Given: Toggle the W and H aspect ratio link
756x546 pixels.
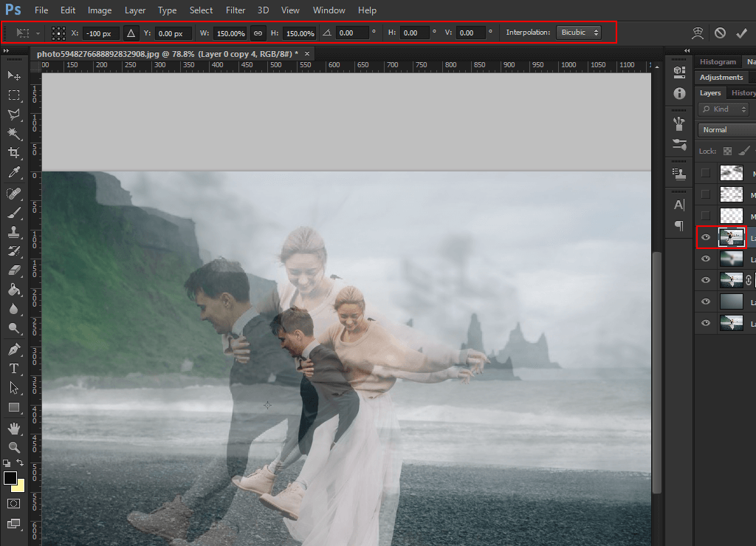Looking at the screenshot, I should [258, 33].
